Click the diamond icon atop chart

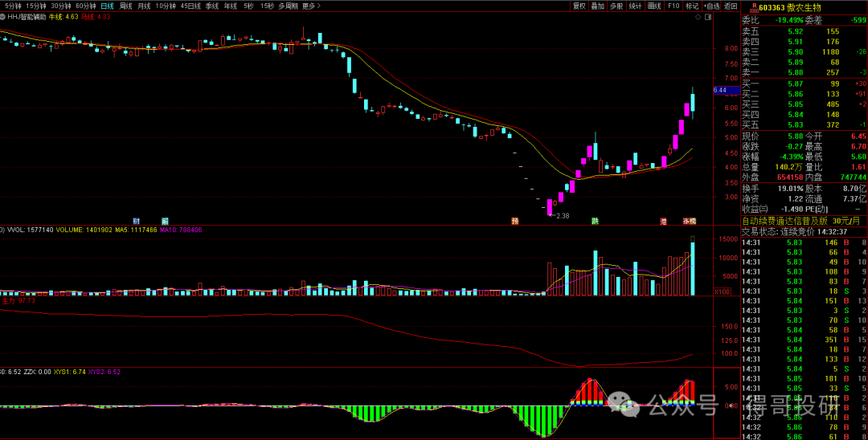click(698, 17)
